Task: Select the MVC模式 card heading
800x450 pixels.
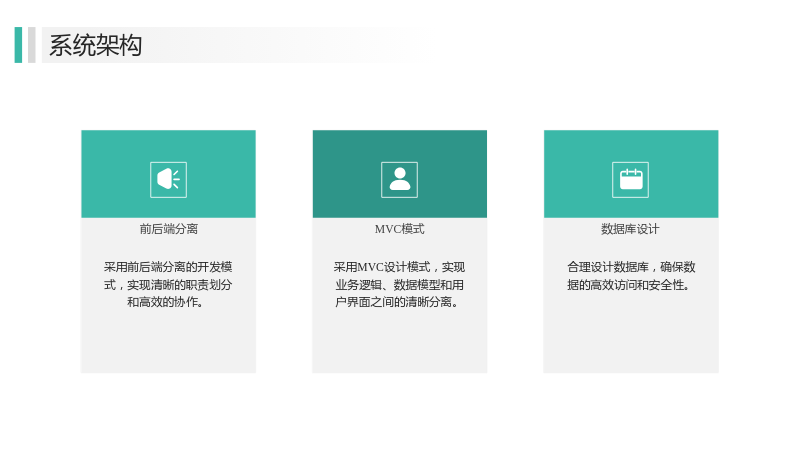Action: (399, 229)
